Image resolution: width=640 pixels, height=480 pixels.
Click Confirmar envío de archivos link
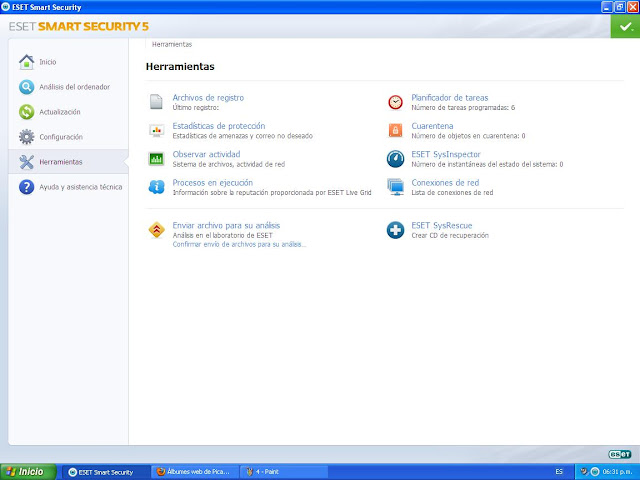[x=239, y=244]
